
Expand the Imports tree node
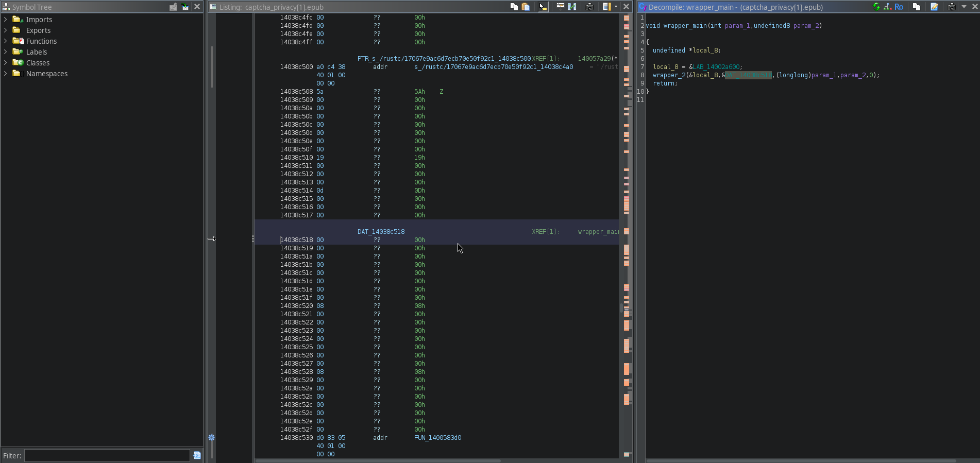coord(6,20)
